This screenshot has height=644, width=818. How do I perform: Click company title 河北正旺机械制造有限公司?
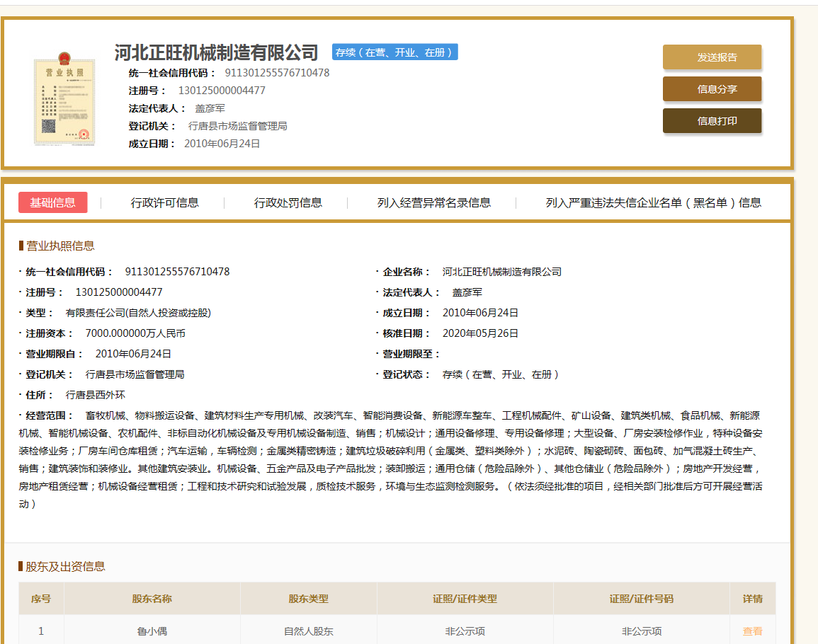216,52
